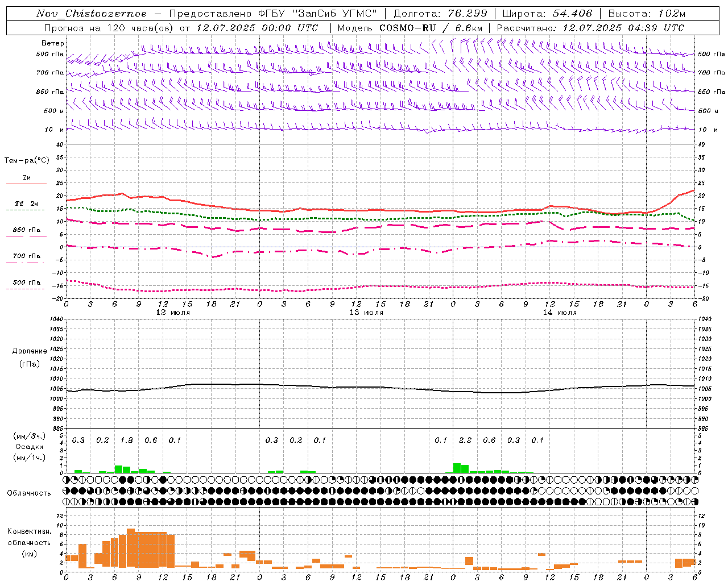Click the Осадки panel label
Image resolution: width=728 pixels, height=582 pixels.
(x=30, y=447)
